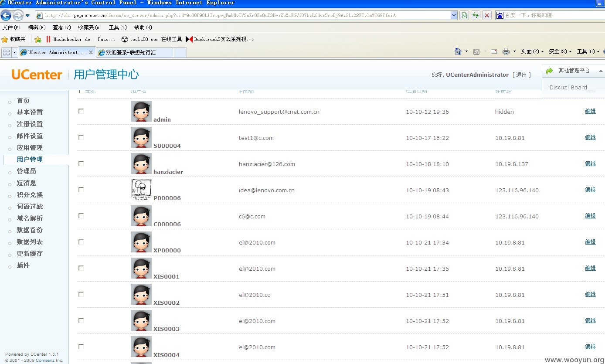The image size is (605, 364).
Task: Open 应用管理 in the sidebar
Action: tap(30, 148)
